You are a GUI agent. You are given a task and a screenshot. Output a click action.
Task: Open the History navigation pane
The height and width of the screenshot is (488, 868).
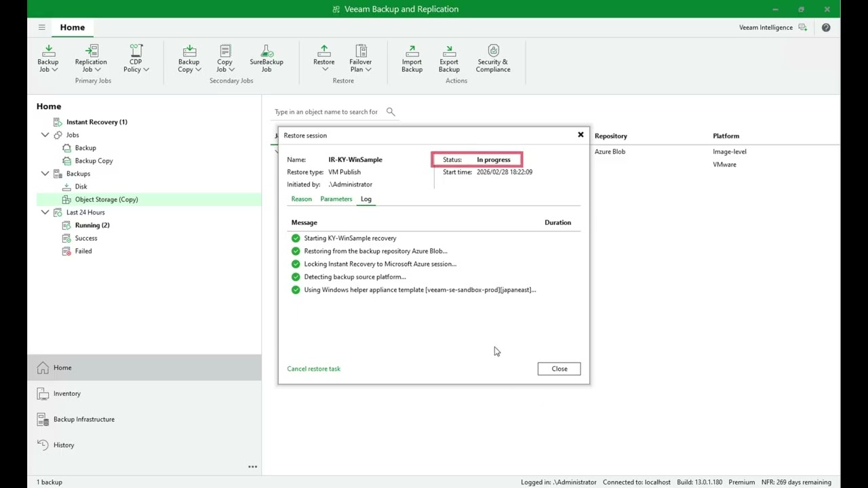[x=144, y=445]
